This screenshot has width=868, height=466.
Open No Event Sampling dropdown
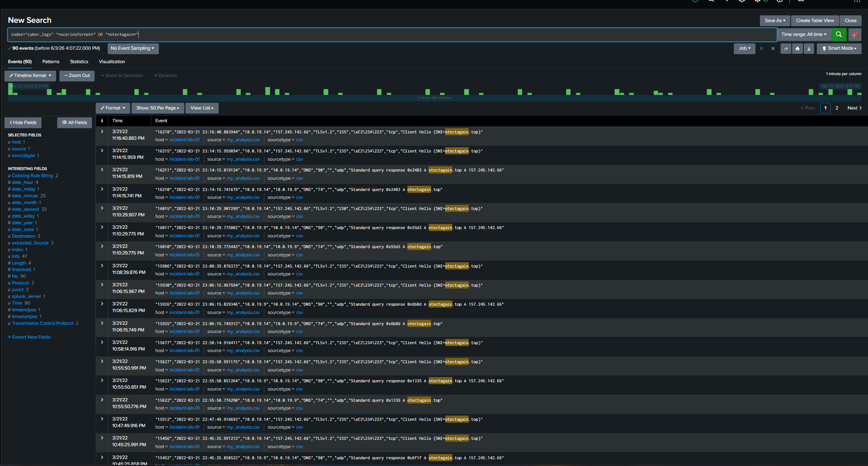point(133,48)
